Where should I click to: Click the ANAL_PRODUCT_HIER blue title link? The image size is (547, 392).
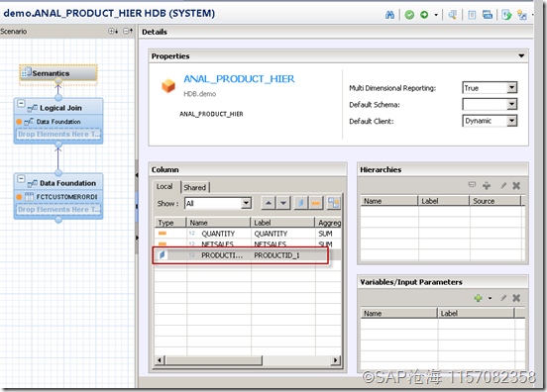click(239, 79)
